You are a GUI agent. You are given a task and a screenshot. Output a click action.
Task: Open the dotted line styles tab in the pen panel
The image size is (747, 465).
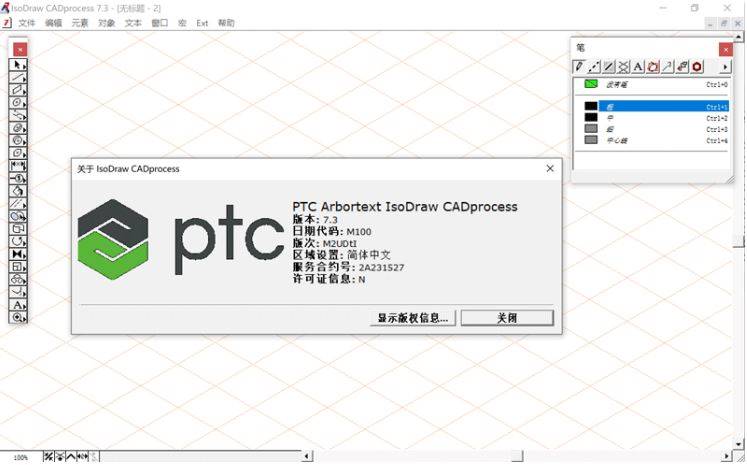(x=594, y=67)
